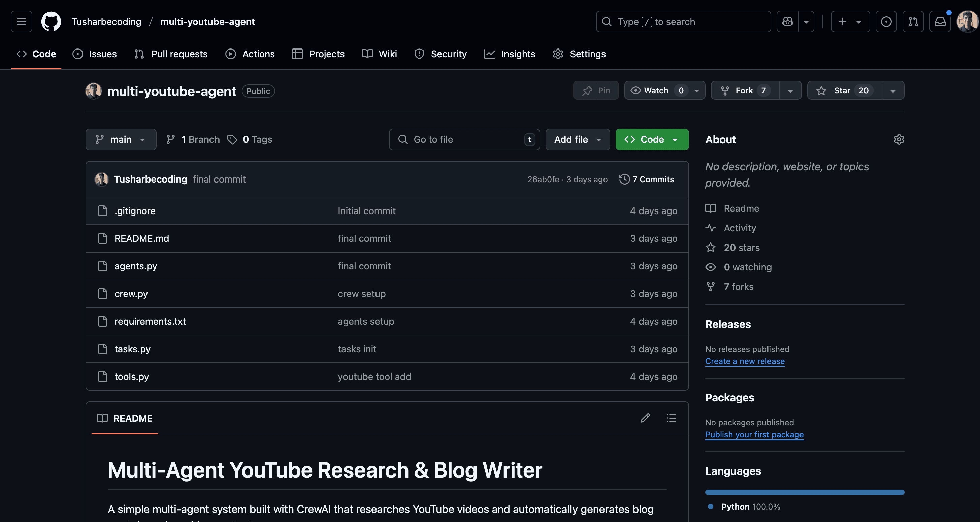Viewport: 980px width, 522px height.
Task: Open the hamburger navigation menu
Action: click(x=21, y=22)
